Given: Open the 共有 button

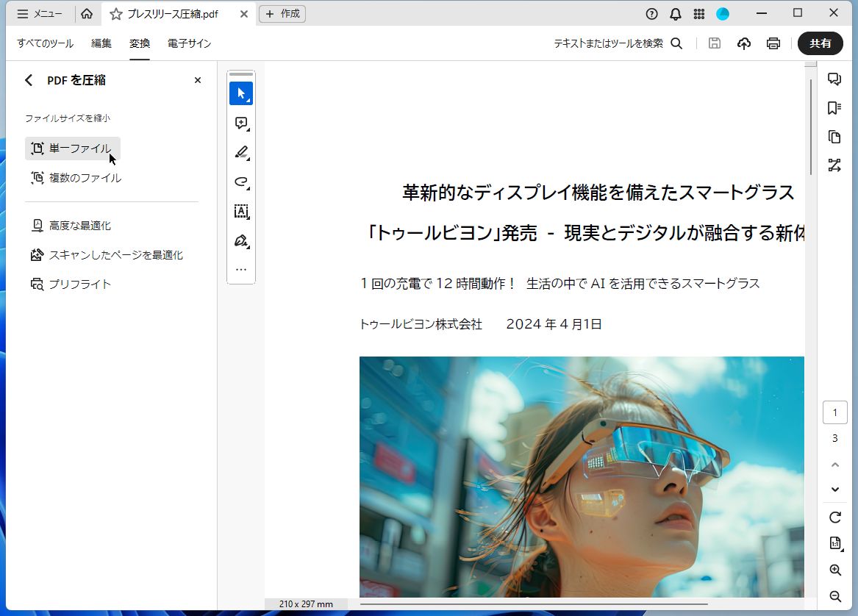Looking at the screenshot, I should coord(820,43).
